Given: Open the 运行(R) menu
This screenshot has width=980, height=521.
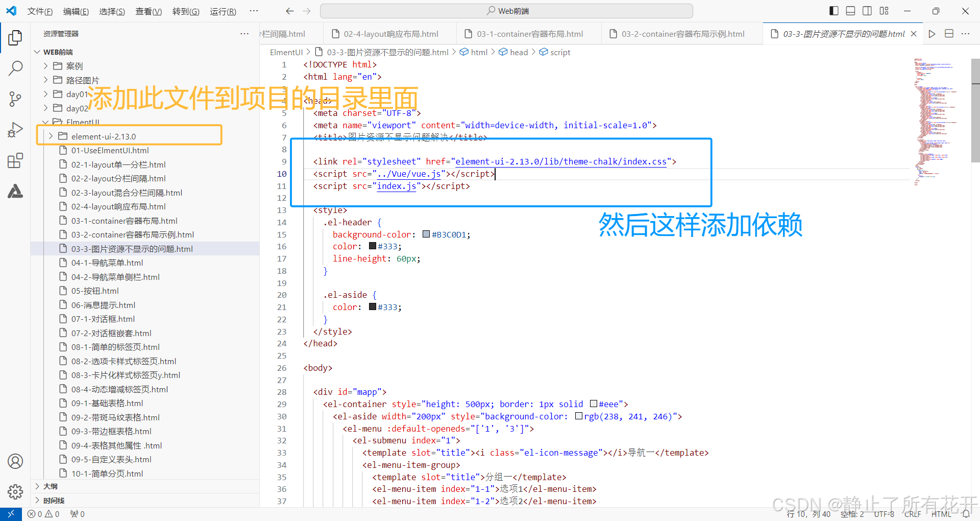Looking at the screenshot, I should click(223, 11).
